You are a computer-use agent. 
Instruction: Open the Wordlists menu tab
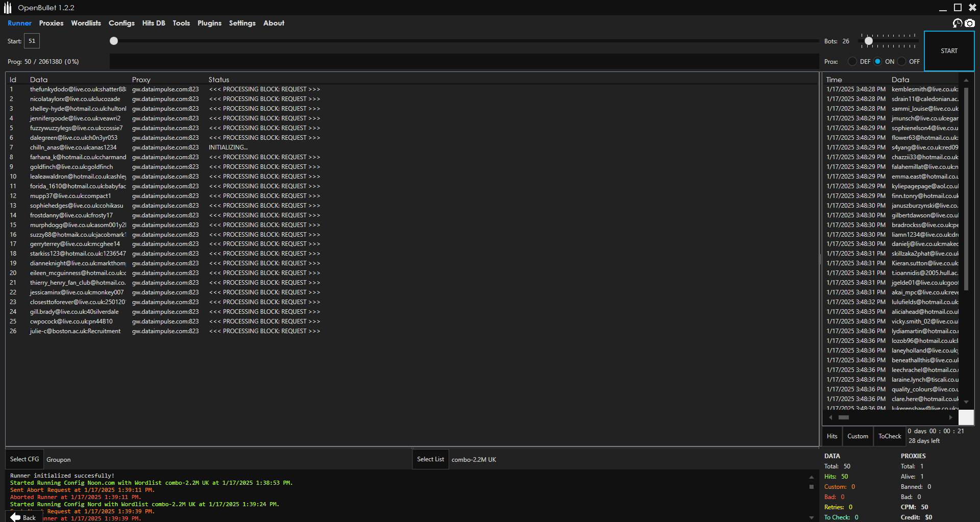pyautogui.click(x=86, y=23)
